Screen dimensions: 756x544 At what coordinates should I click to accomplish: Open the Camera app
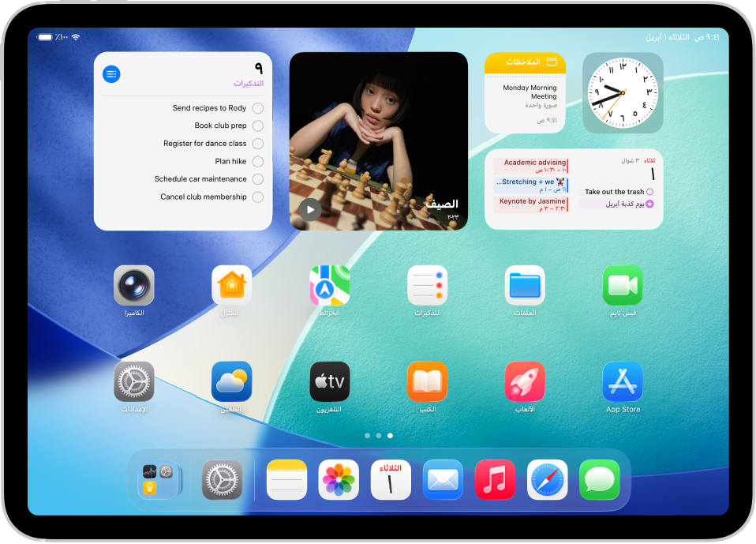tap(134, 285)
